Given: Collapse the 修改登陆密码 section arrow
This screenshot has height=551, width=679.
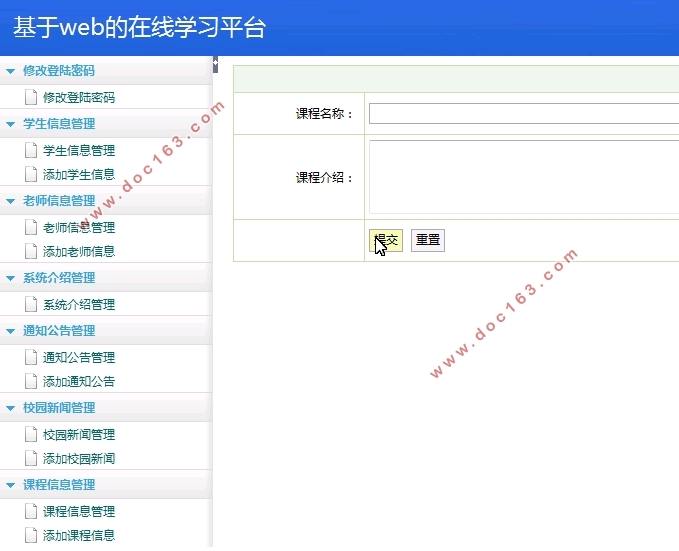Looking at the screenshot, I should pos(10,71).
